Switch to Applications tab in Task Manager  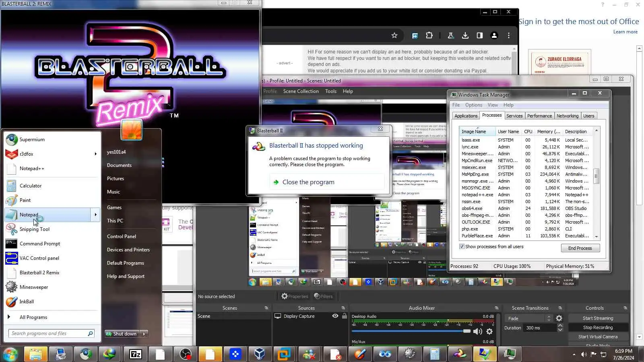pyautogui.click(x=466, y=116)
